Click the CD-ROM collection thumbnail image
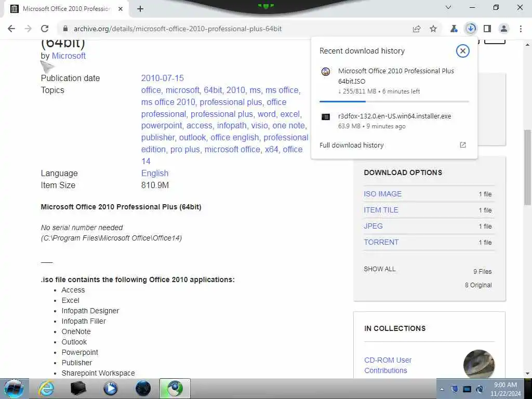532x399 pixels. coord(478,364)
